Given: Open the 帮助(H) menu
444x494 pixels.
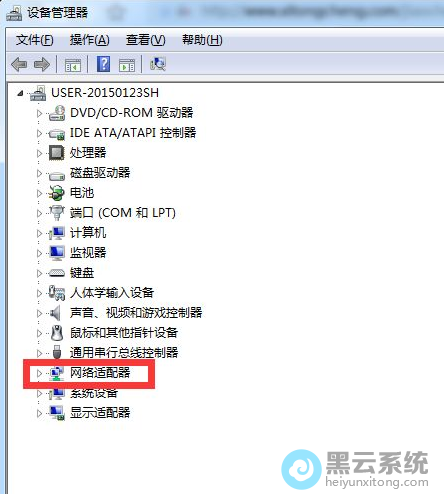Looking at the screenshot, I should (202, 40).
